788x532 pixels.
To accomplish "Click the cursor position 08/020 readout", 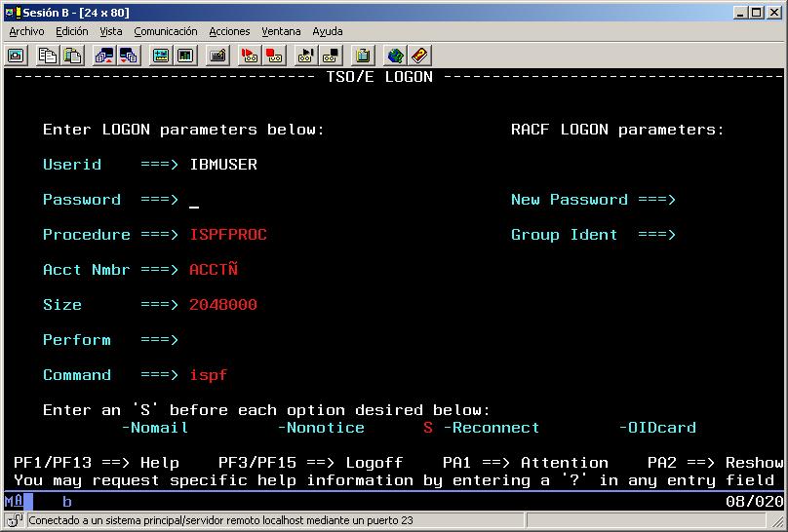I will [x=754, y=501].
